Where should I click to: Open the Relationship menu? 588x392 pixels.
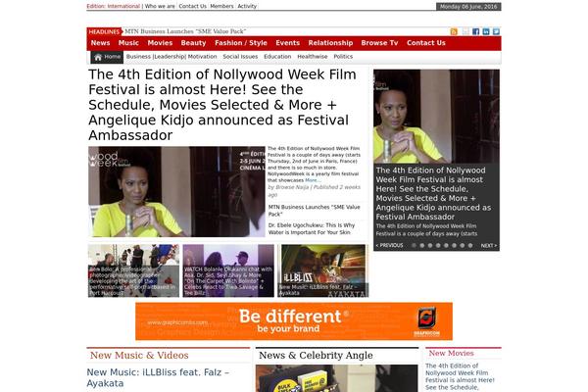pos(330,43)
